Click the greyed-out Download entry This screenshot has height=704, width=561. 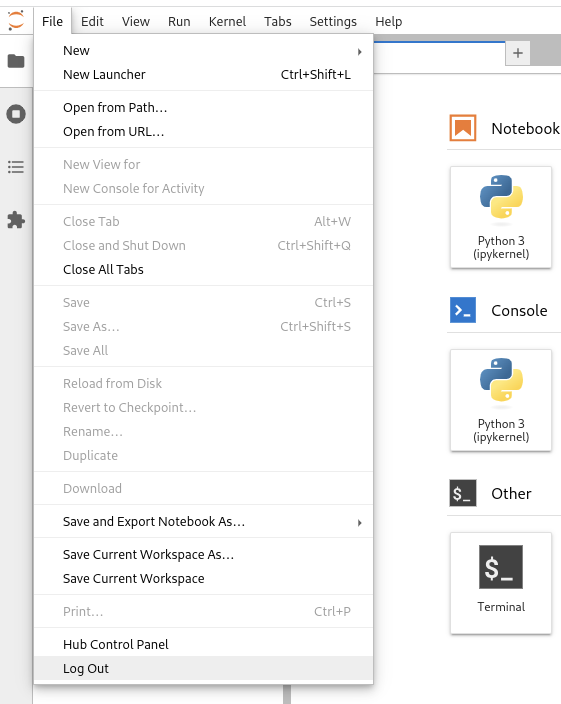click(x=203, y=488)
